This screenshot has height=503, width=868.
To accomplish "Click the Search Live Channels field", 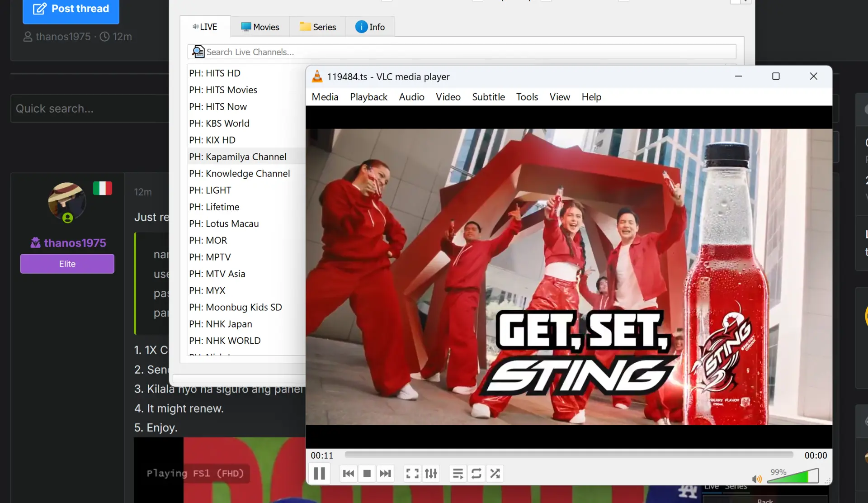I will [x=462, y=52].
